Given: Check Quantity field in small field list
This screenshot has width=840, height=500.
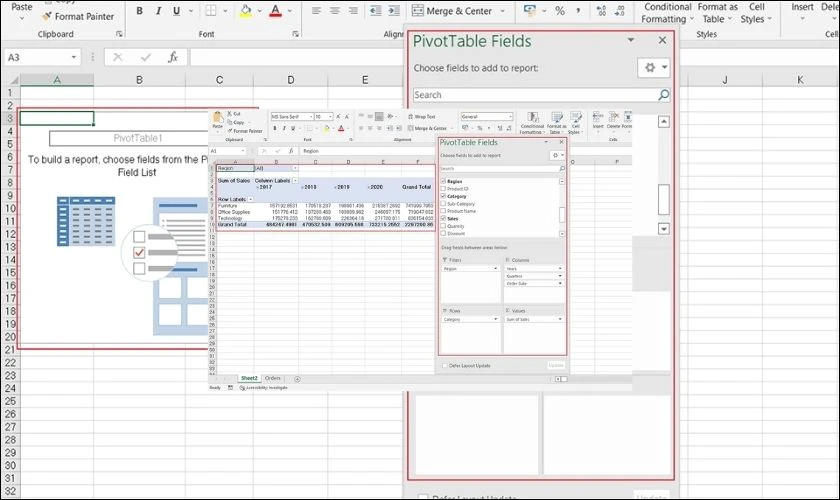Looking at the screenshot, I should click(x=443, y=226).
